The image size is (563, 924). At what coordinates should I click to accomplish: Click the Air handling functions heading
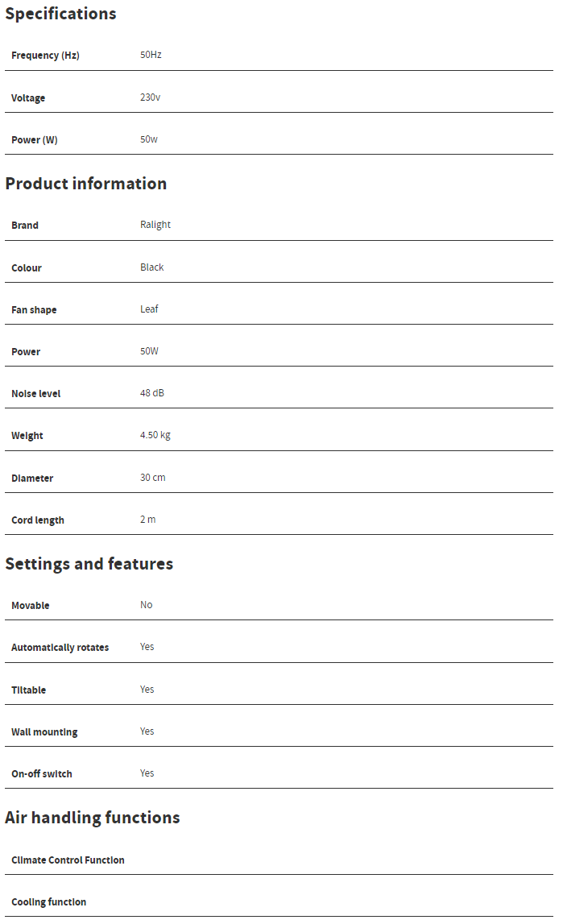(x=92, y=818)
